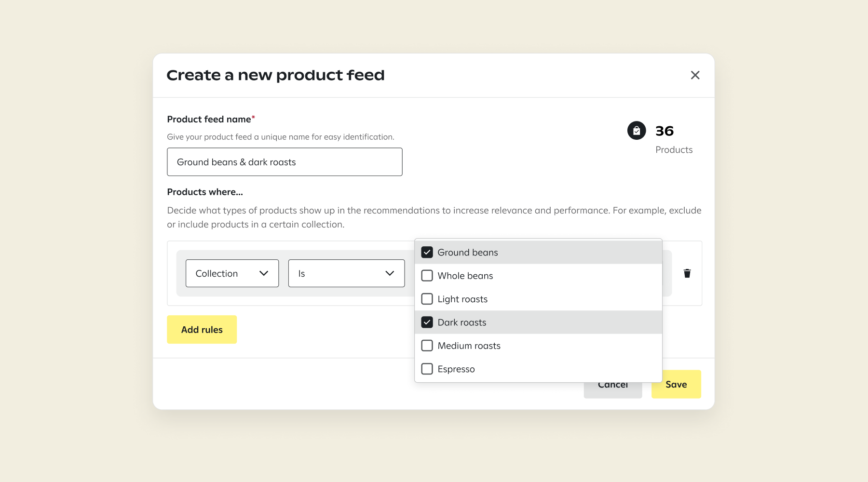Viewport: 868px width, 482px height.
Task: Click the product feed name field
Action: pyautogui.click(x=285, y=162)
